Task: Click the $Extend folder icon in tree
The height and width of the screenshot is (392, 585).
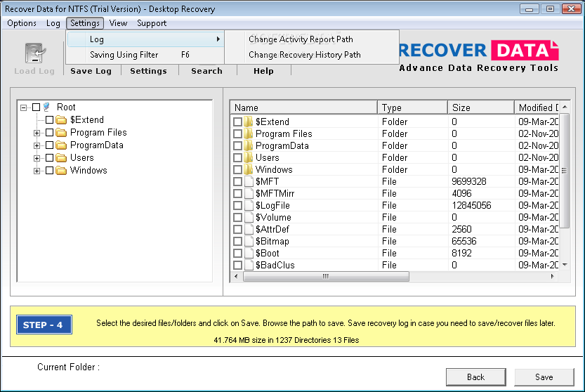Action: 61,120
